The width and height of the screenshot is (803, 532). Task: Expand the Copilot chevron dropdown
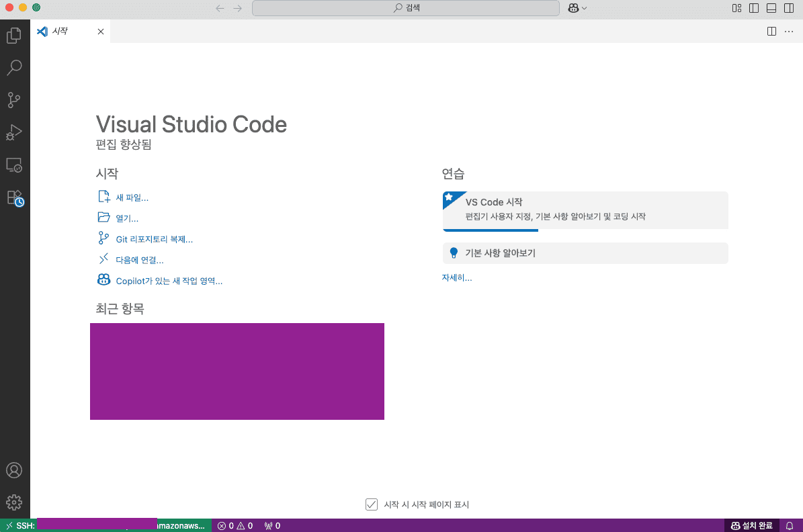[585, 8]
